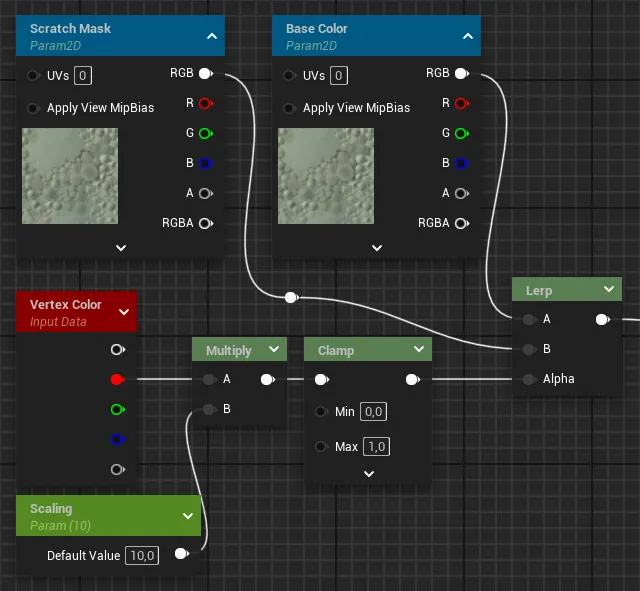Click the reroute node on the wire
The width and height of the screenshot is (640, 591).
[x=291, y=298]
